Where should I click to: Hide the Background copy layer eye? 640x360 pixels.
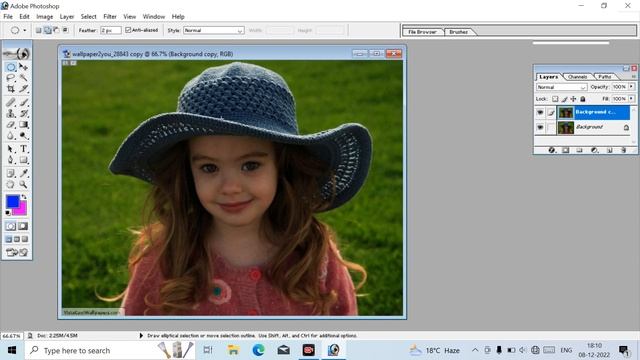pos(540,112)
